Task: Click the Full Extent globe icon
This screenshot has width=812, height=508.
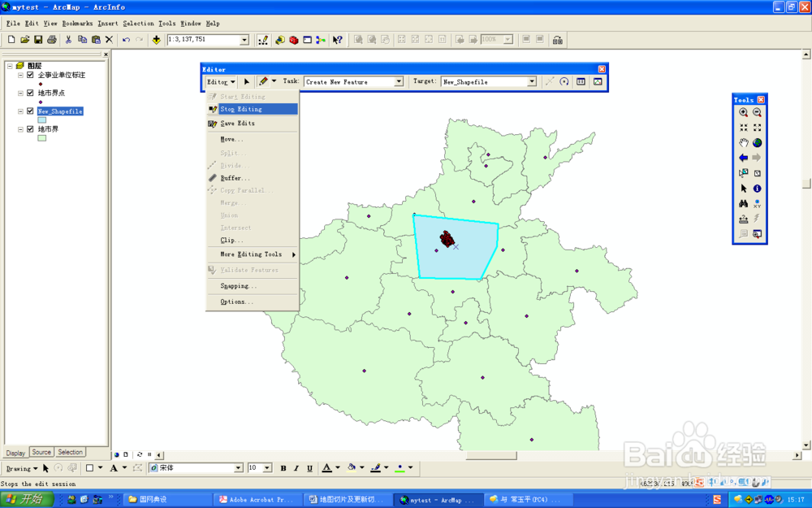Action: click(x=757, y=142)
